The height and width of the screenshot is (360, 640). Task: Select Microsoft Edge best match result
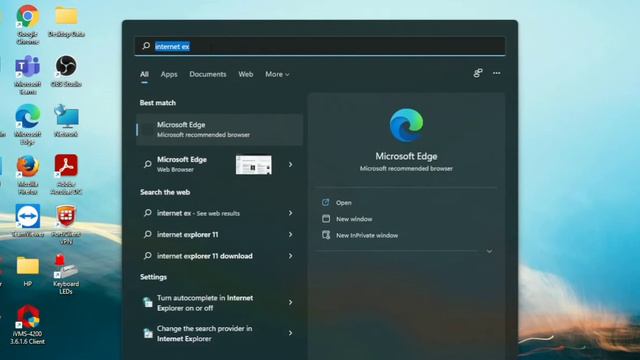pos(219,129)
